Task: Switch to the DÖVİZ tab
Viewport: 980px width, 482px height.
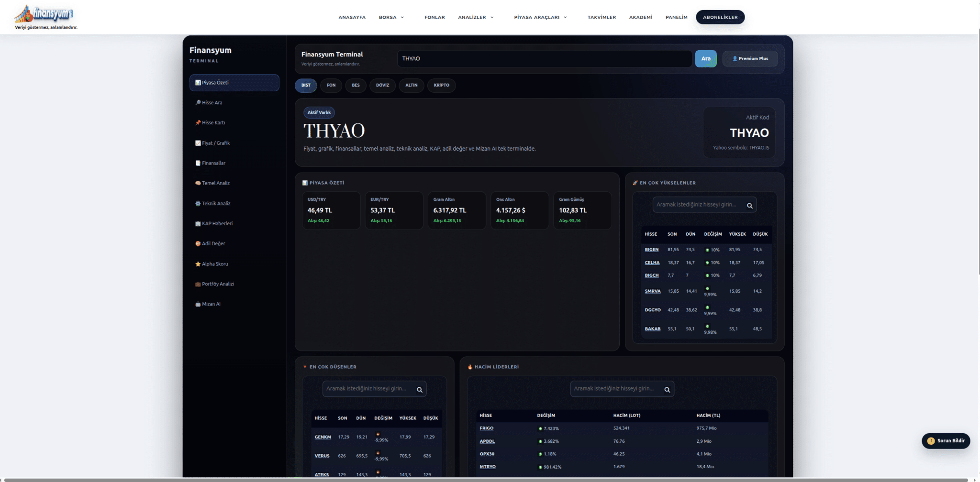Action: pos(382,85)
